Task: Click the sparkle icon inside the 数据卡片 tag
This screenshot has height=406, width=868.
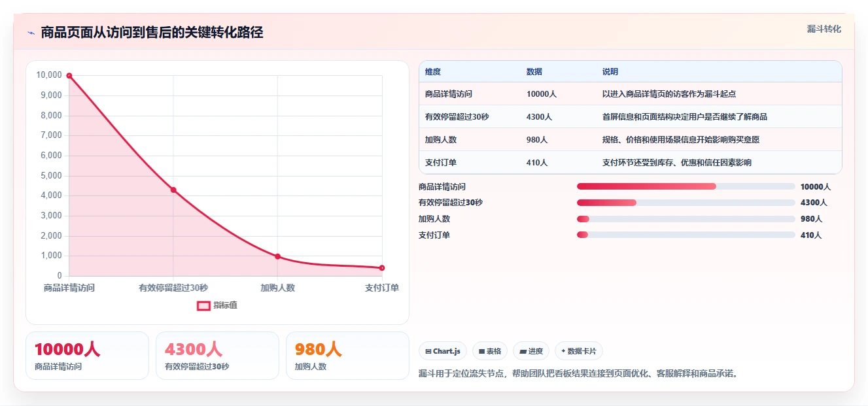Action: click(x=563, y=351)
